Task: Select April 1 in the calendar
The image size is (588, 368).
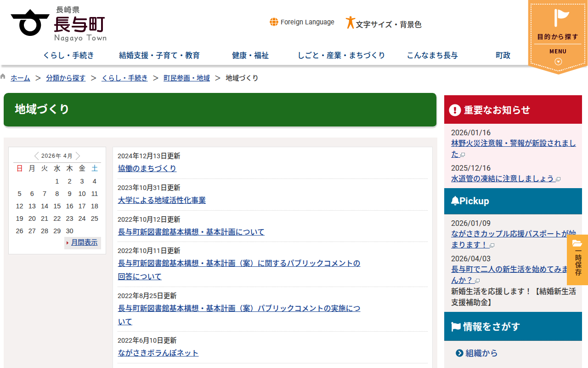Action: tap(57, 181)
